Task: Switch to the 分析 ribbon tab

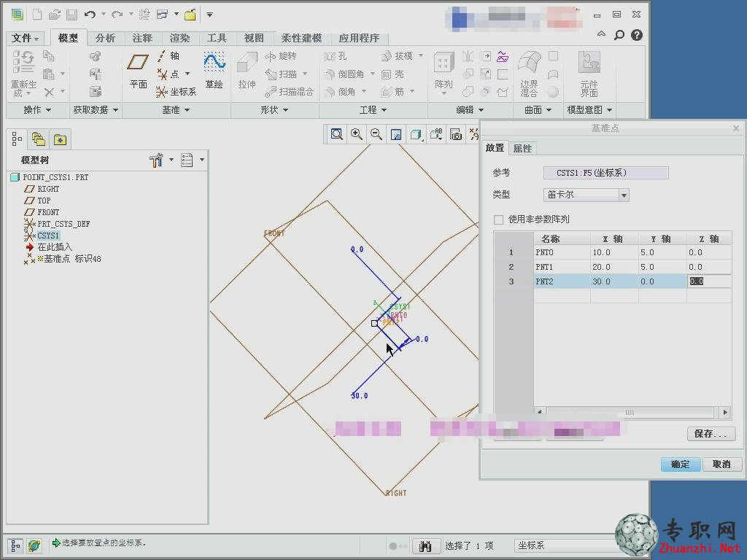Action: (105, 38)
